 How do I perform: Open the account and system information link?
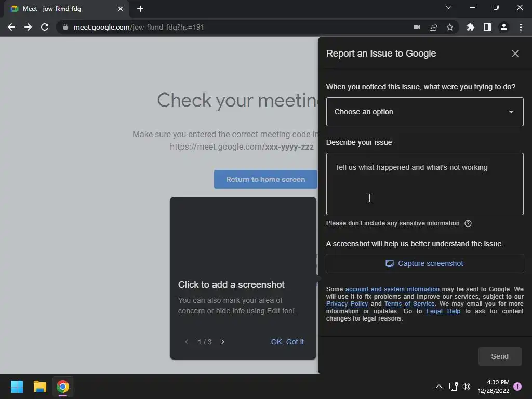click(x=392, y=289)
